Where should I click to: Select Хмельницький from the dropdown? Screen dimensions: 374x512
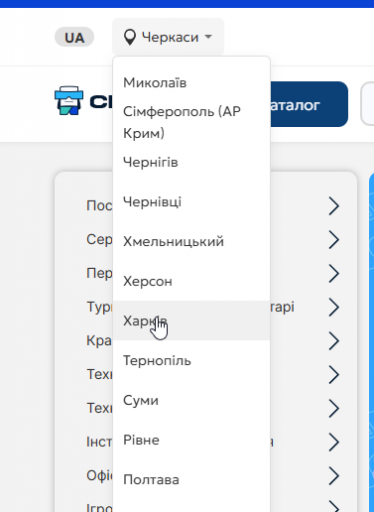[191, 241]
